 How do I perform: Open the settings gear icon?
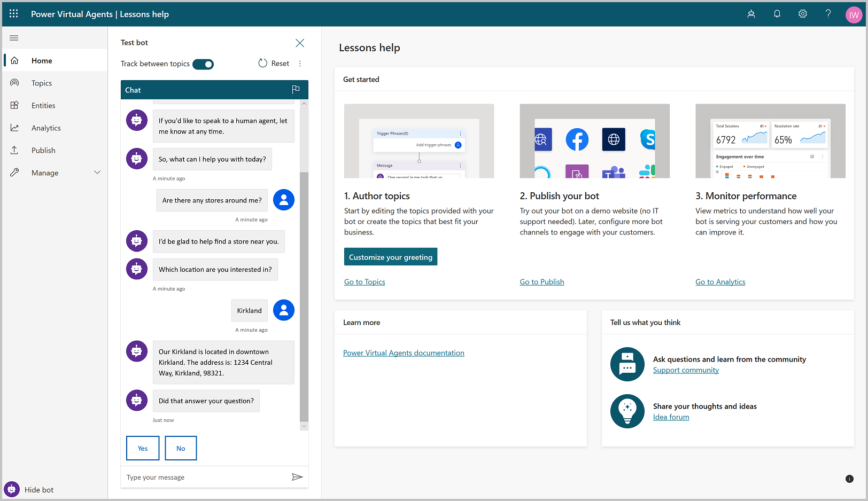802,14
